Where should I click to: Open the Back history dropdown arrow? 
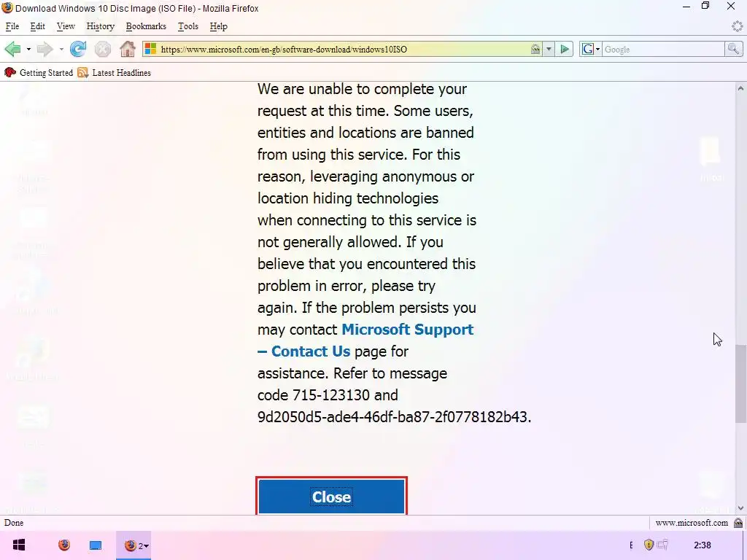click(28, 49)
